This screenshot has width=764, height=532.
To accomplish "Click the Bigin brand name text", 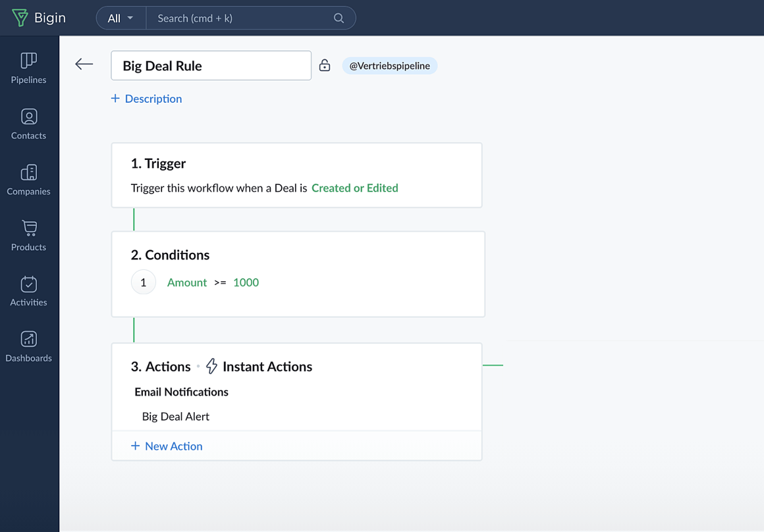I will (49, 18).
